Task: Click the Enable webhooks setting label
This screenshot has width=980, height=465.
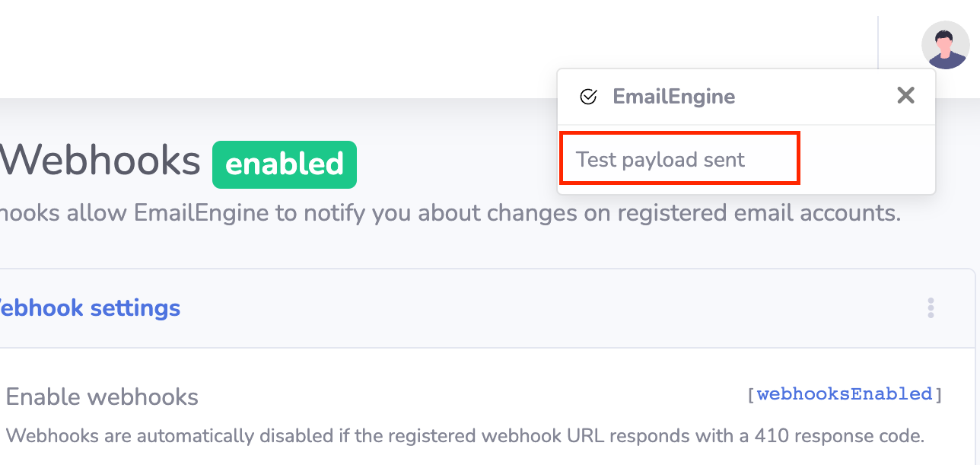Action: coord(102,397)
